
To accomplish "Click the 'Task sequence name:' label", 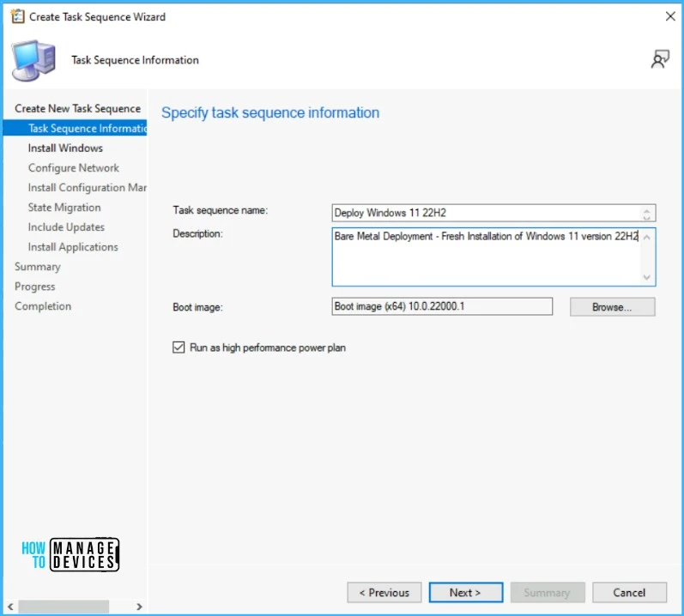I will 221,210.
